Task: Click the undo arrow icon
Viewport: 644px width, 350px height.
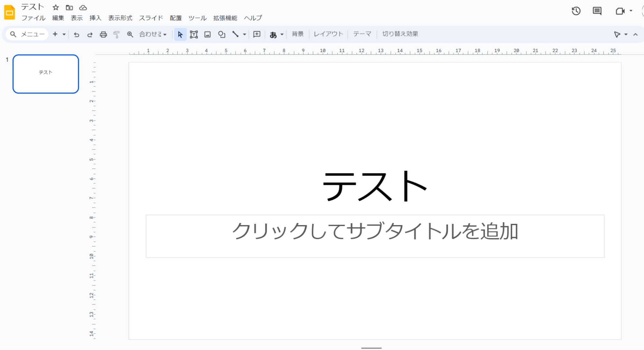Action: (76, 35)
